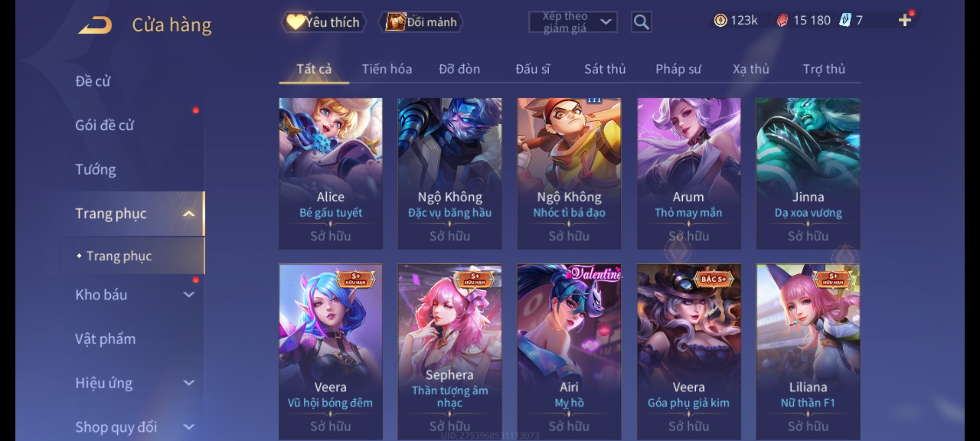The width and height of the screenshot is (980, 441).
Task: Tap the blue ticket currency icon
Action: [845, 20]
